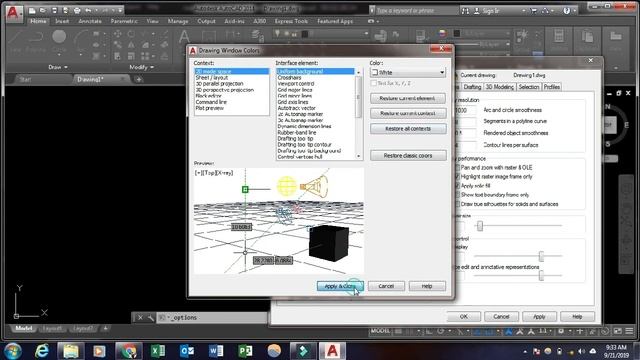This screenshot has height=360, width=640.
Task: Open the Home ribbon tab
Action: tap(38, 21)
